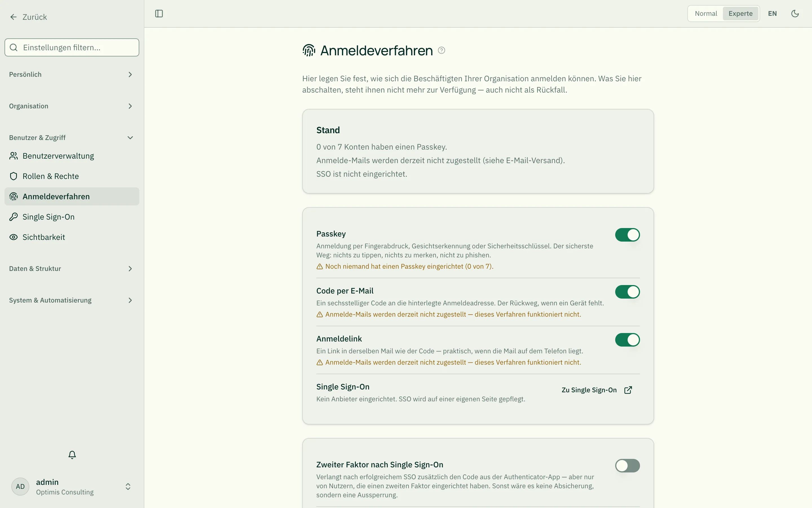Click the fingerprint icon in sidebar Anmeldeverfahren
The image size is (812, 508).
click(14, 196)
